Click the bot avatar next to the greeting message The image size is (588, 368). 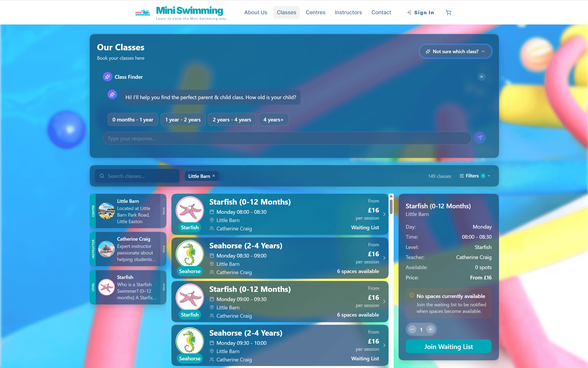(112, 95)
